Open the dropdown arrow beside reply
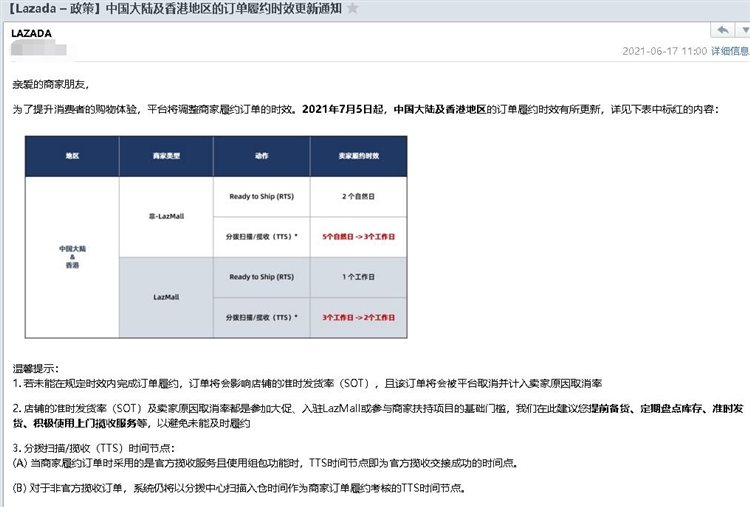 click(x=745, y=30)
